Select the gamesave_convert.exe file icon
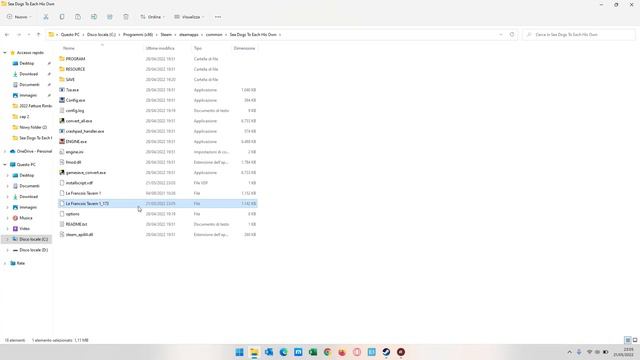Image resolution: width=640 pixels, height=360 pixels. tap(62, 172)
